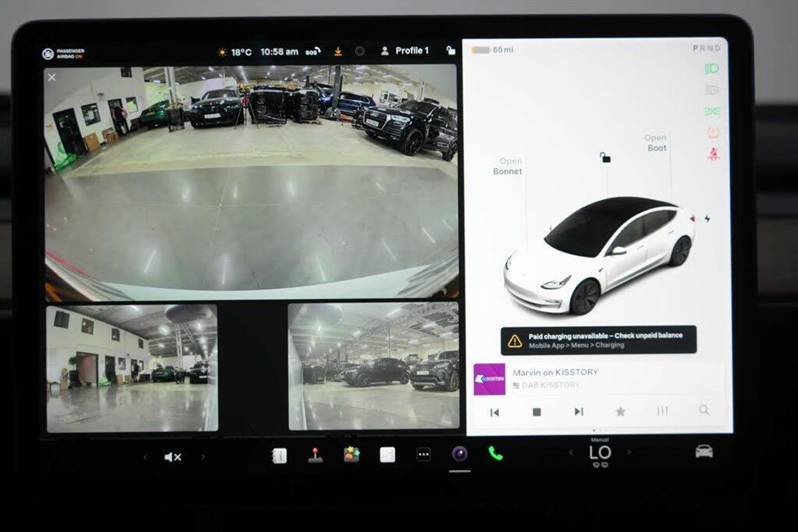Toggle the car lock icon above the roof
Viewport: 798px width, 532px height.
pyautogui.click(x=605, y=158)
